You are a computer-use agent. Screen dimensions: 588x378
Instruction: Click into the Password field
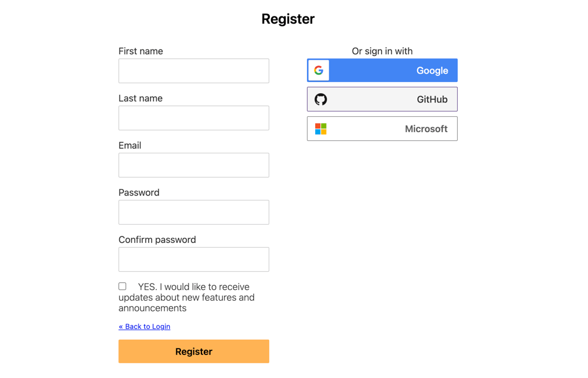click(194, 212)
